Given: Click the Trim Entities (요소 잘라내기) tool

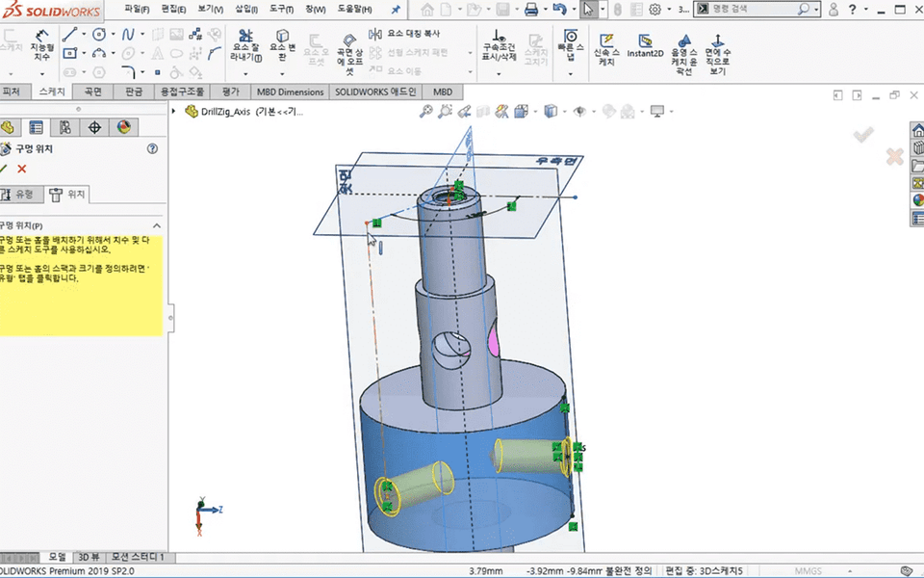Looking at the screenshot, I should point(245,45).
